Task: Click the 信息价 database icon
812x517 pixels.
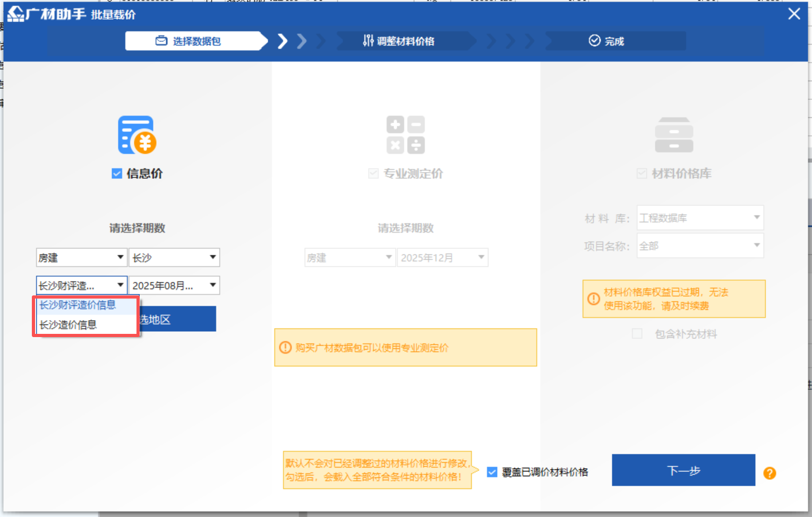Action: 136,134
